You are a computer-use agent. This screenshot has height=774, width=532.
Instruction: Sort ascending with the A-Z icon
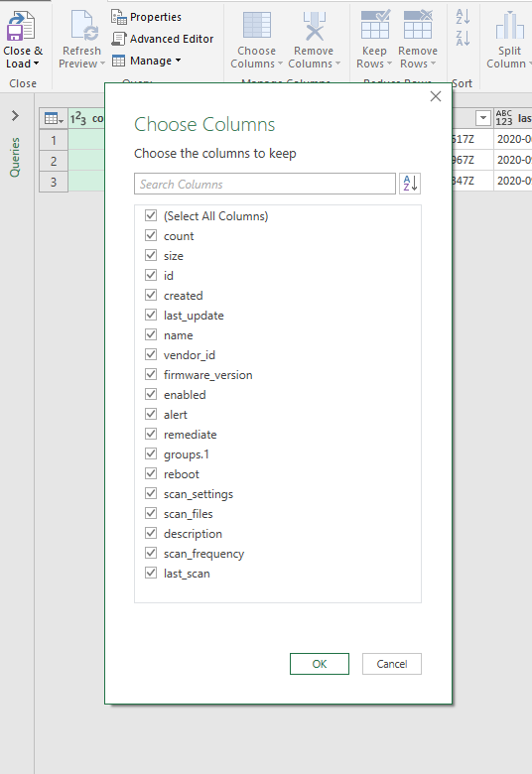463,16
